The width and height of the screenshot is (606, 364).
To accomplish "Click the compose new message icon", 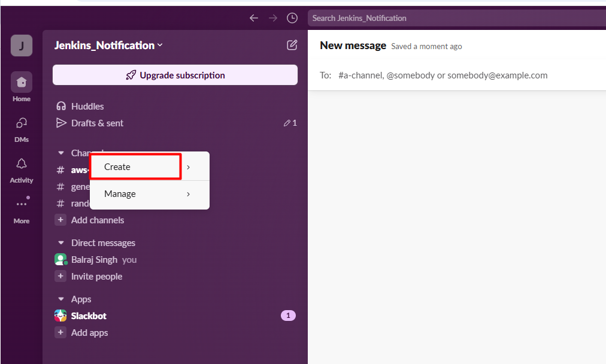I will tap(292, 45).
